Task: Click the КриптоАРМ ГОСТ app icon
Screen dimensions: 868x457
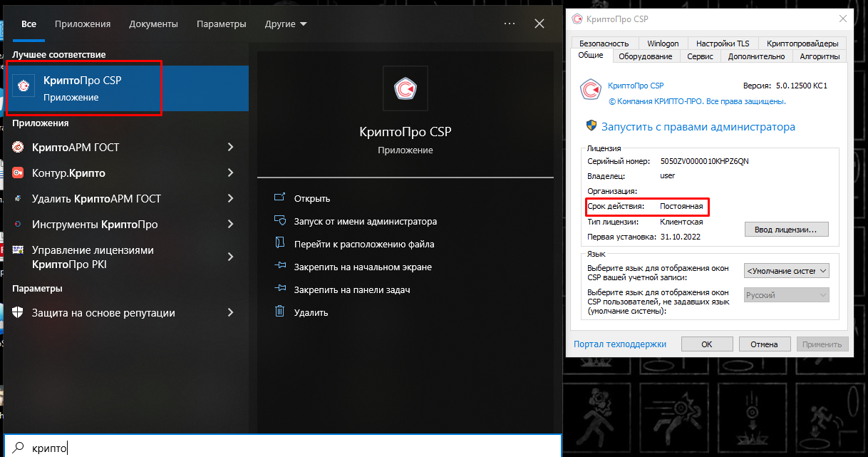Action: coord(18,148)
